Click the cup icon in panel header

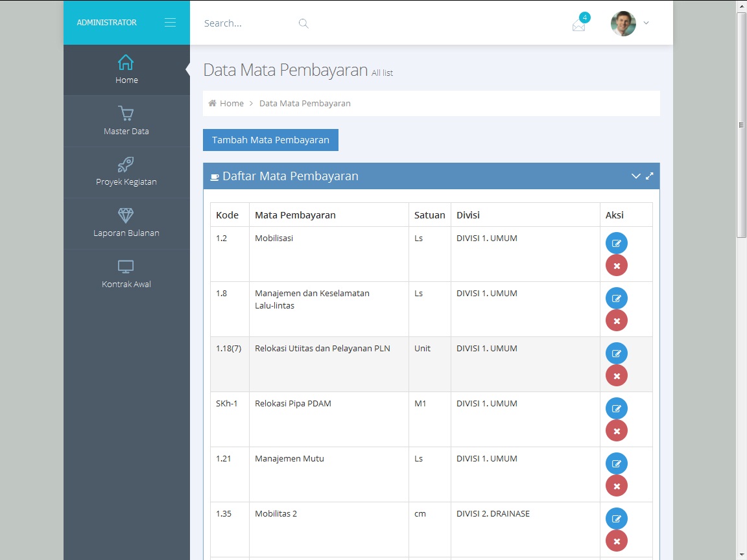point(215,177)
